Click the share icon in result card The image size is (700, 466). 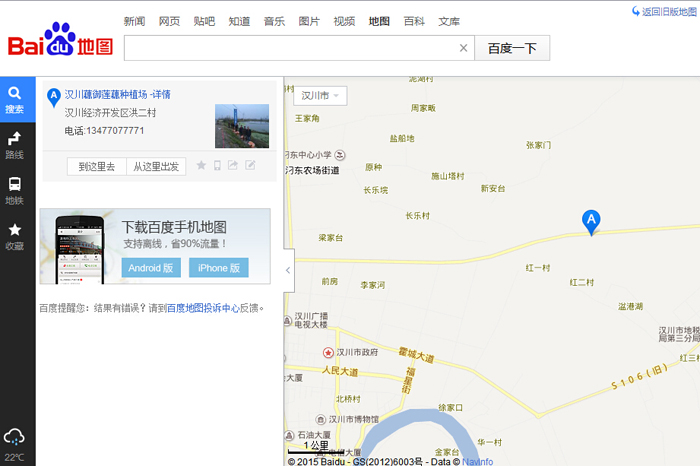pos(233,166)
